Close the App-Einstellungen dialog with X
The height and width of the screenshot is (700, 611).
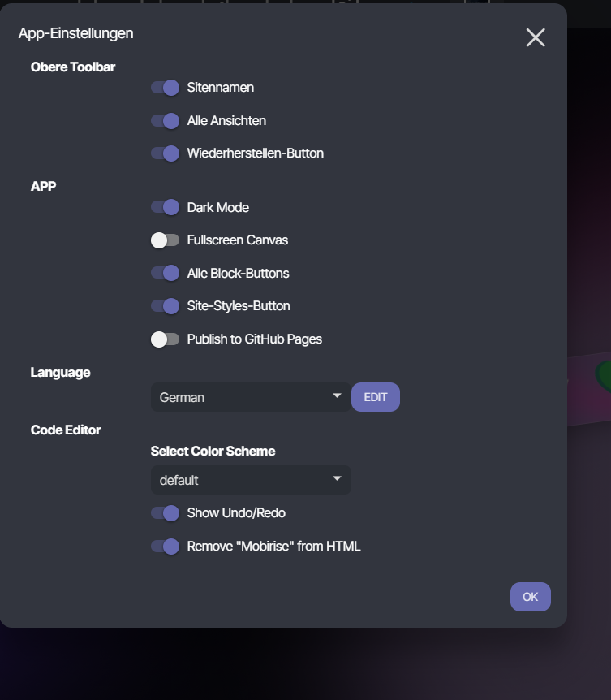[536, 37]
